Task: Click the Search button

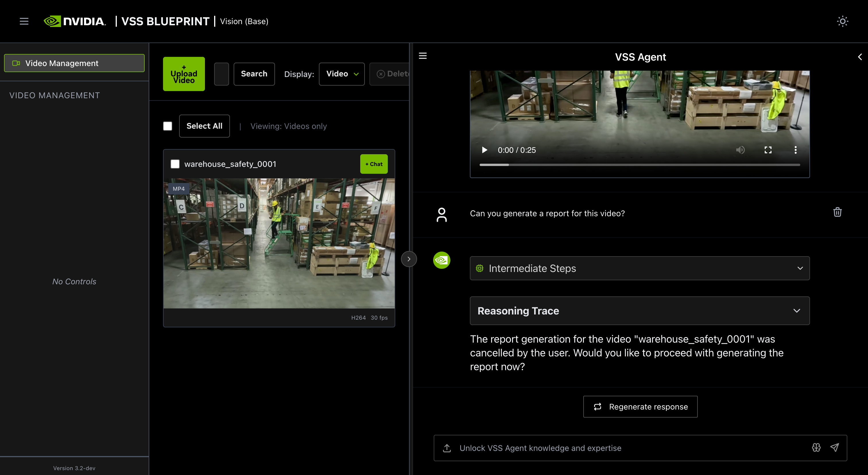Action: point(254,74)
